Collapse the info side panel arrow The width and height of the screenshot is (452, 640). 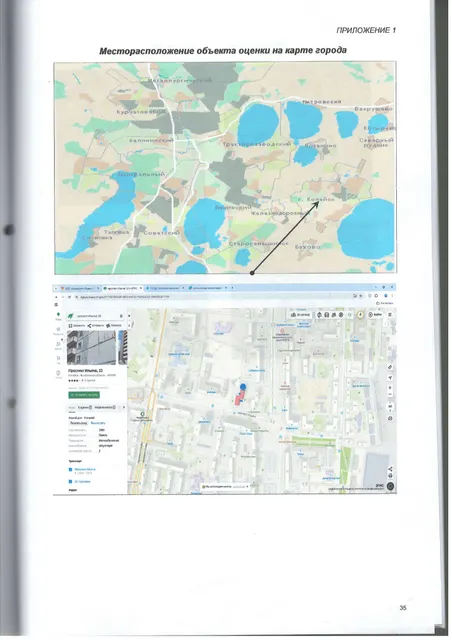point(129,325)
